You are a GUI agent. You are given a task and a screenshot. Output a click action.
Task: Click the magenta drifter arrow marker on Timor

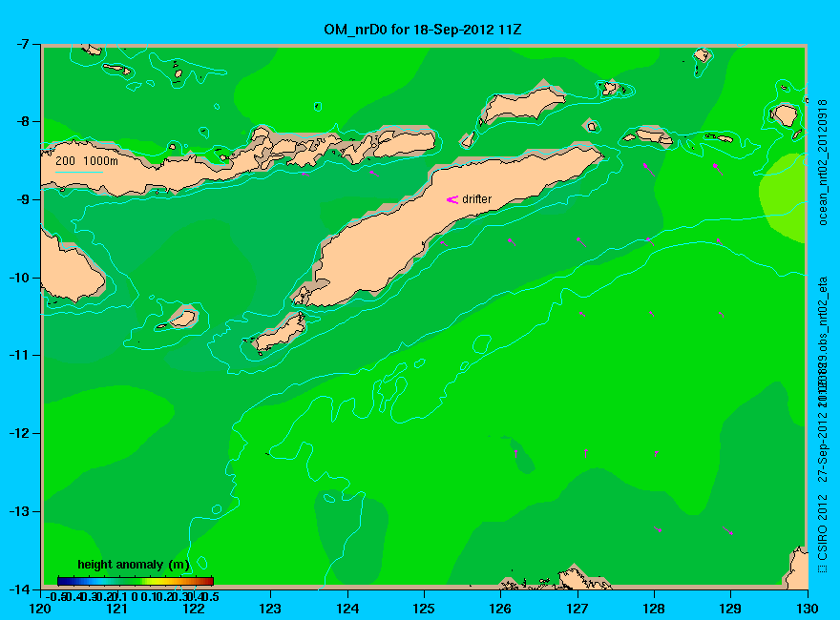452,199
